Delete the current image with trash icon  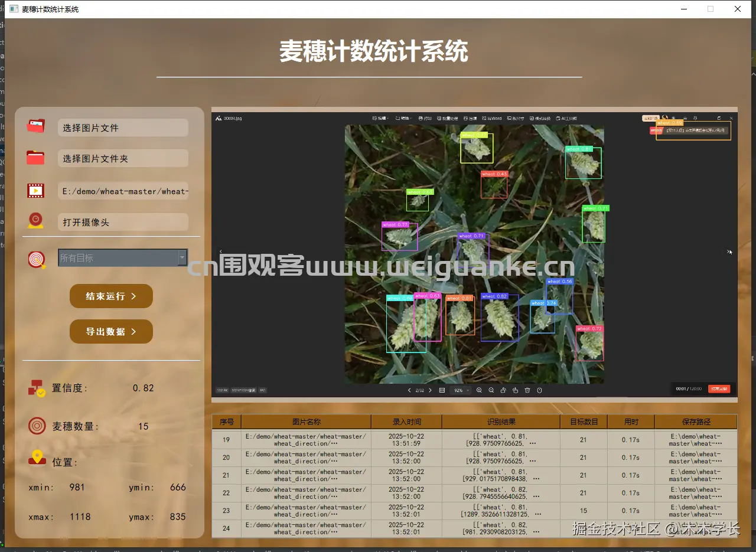[x=527, y=390]
